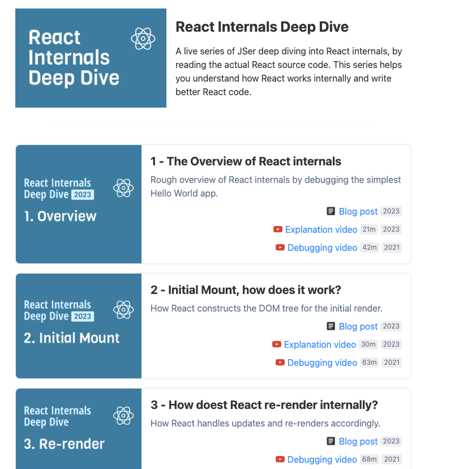Click the '3. Re-render' thumbnail card
The image size is (476, 469).
(79, 429)
